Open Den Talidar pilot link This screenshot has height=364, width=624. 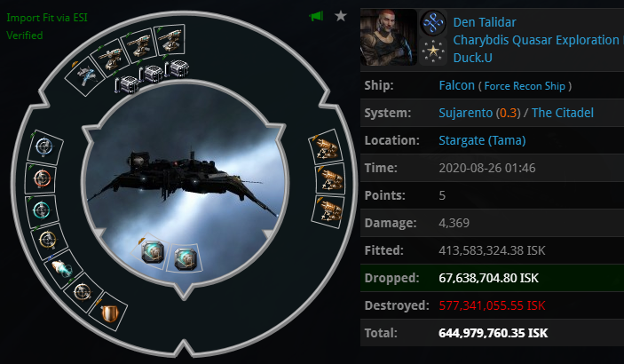[x=485, y=22]
